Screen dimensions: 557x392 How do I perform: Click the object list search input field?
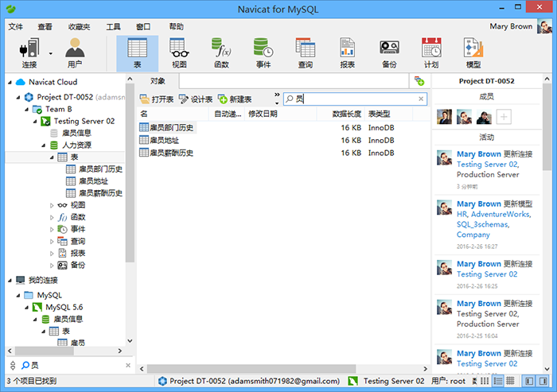[355, 99]
